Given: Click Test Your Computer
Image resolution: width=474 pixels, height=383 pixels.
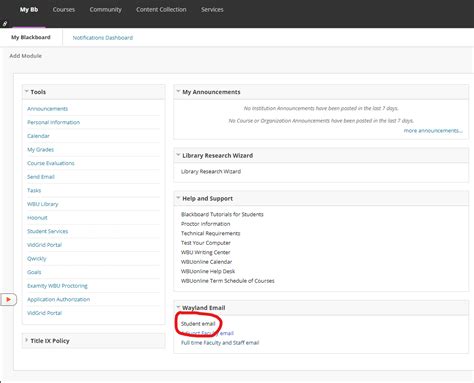Looking at the screenshot, I should click(206, 243).
